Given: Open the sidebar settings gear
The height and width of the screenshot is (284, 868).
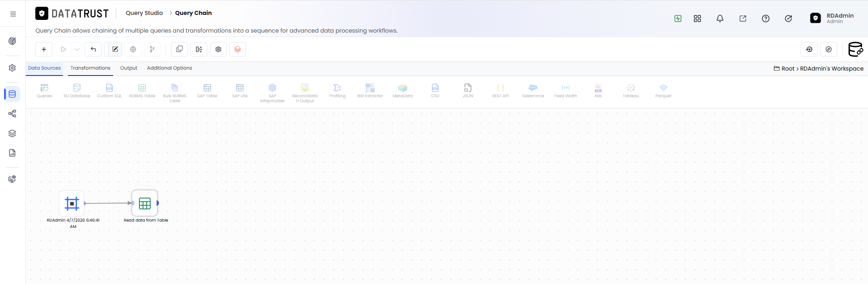Looking at the screenshot, I should [x=13, y=68].
